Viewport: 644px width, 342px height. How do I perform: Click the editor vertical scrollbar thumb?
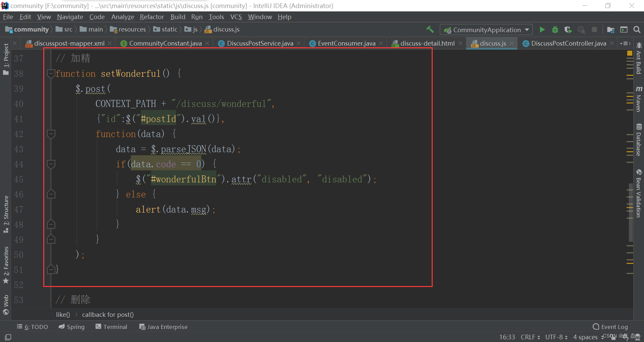click(x=631, y=212)
